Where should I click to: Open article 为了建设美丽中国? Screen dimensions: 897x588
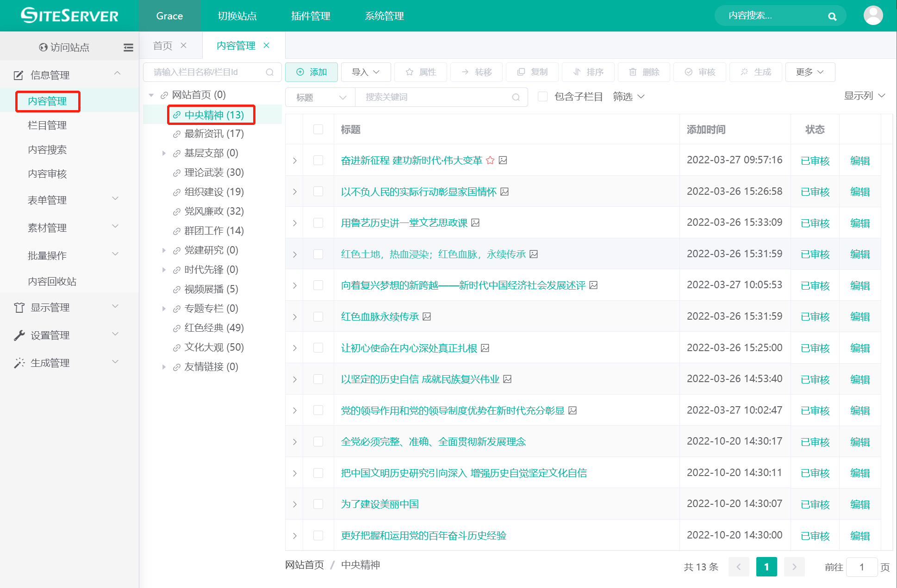click(x=379, y=504)
